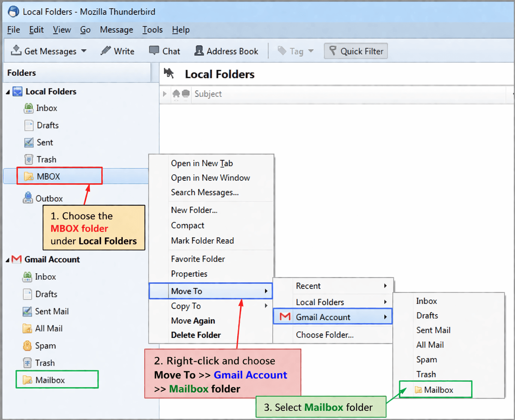This screenshot has width=515, height=420.
Task: Sort messages by the Subject column header
Action: (208, 94)
